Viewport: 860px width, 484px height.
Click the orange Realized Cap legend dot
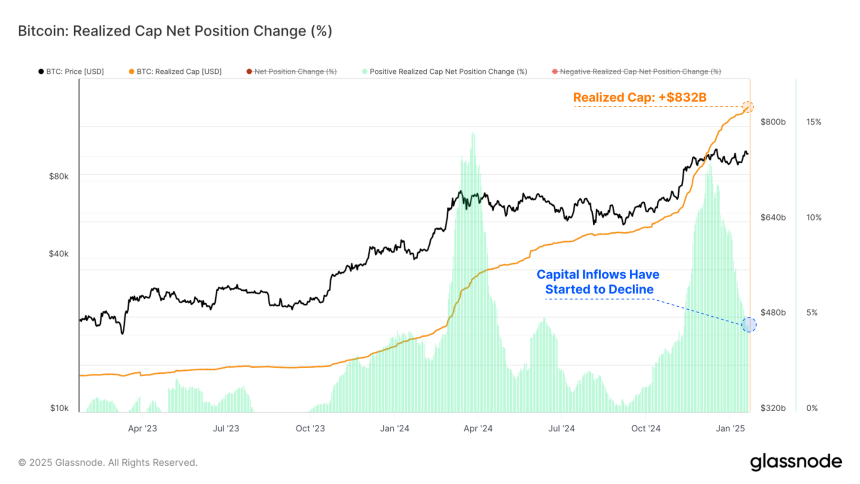coord(131,71)
